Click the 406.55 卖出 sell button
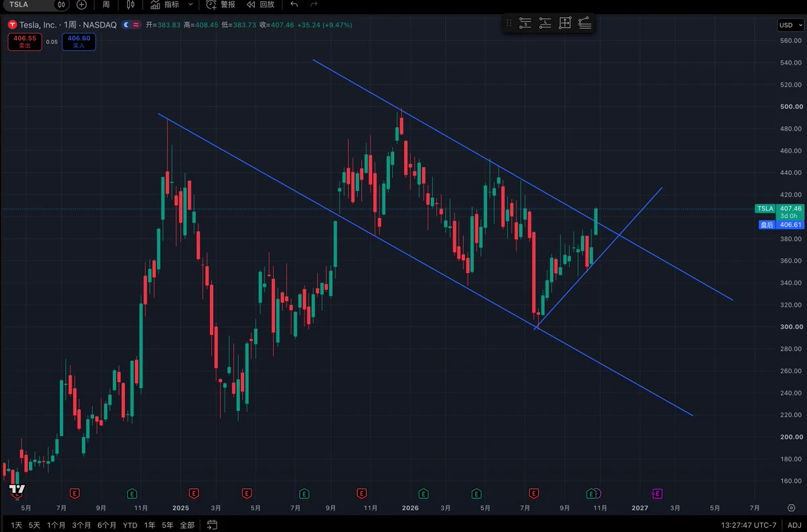 (x=24, y=42)
